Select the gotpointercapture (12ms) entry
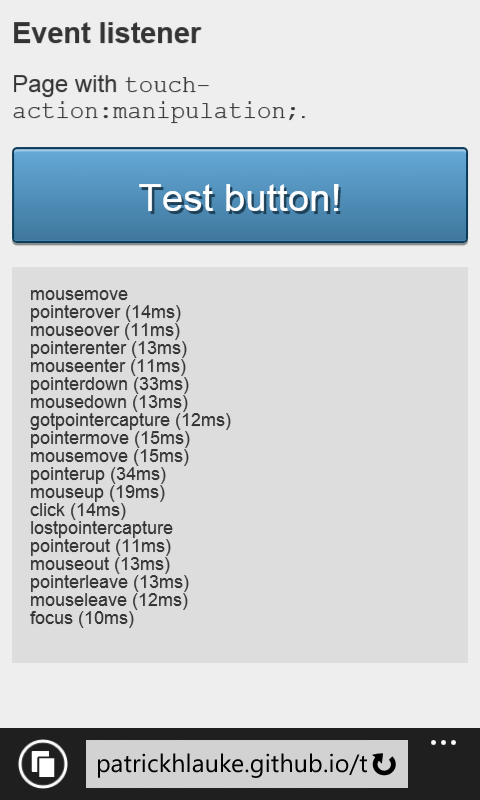This screenshot has width=480, height=800. point(131,420)
